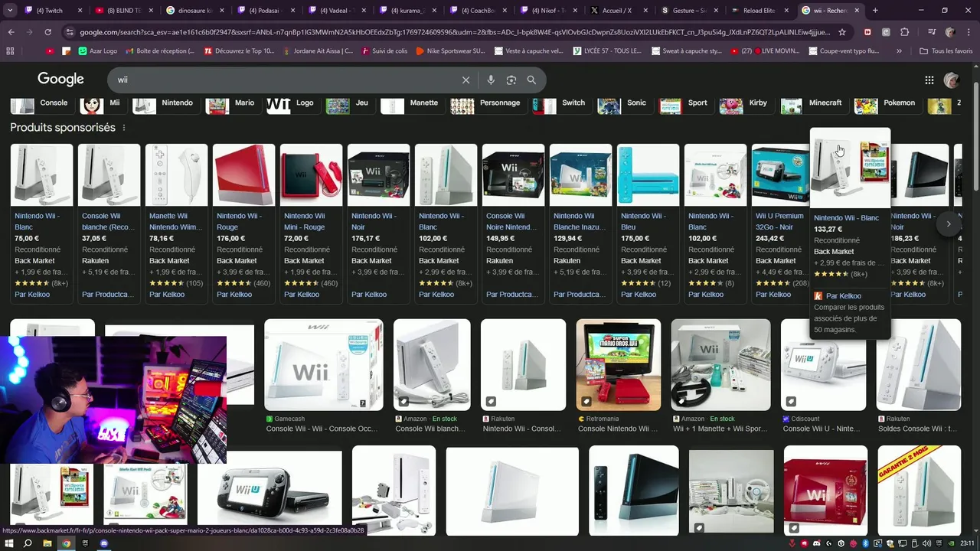Filter images by Kirby chip
Image resolution: width=980 pixels, height=551 pixels.
(745, 103)
